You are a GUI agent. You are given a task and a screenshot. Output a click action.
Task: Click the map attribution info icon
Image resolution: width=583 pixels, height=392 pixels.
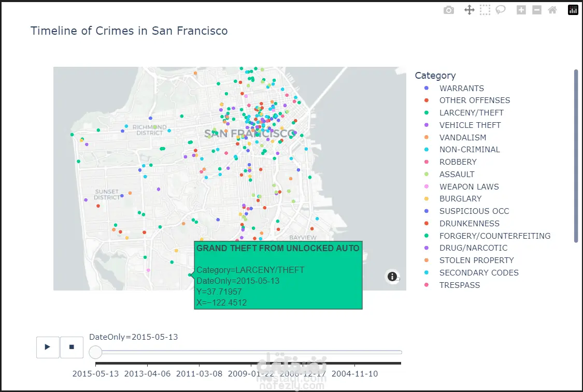coord(392,277)
